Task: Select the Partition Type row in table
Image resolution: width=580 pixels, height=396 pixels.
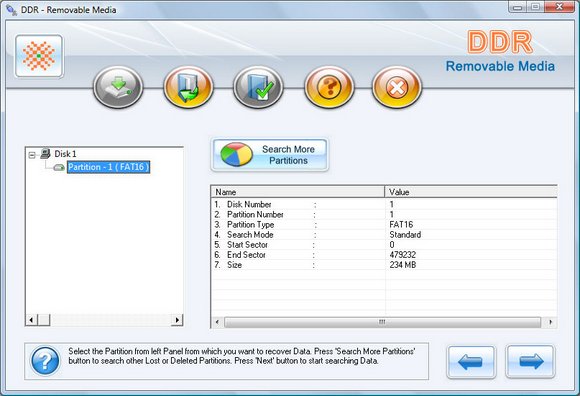Action: (384, 224)
